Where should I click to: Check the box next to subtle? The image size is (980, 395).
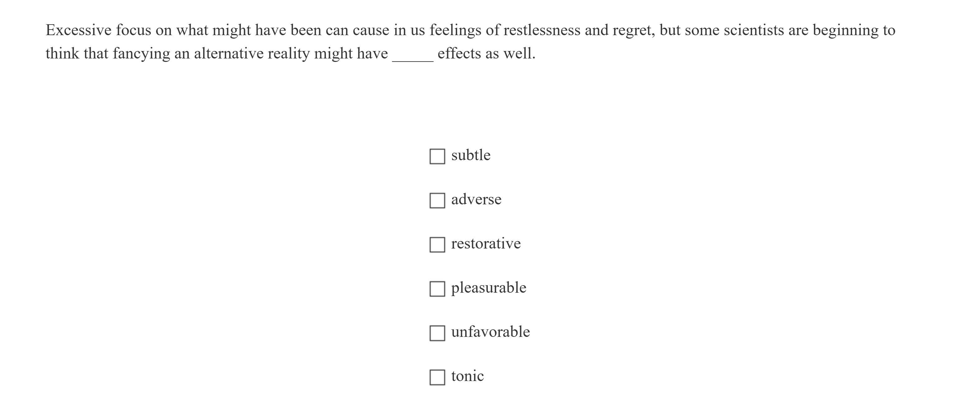pyautogui.click(x=437, y=156)
